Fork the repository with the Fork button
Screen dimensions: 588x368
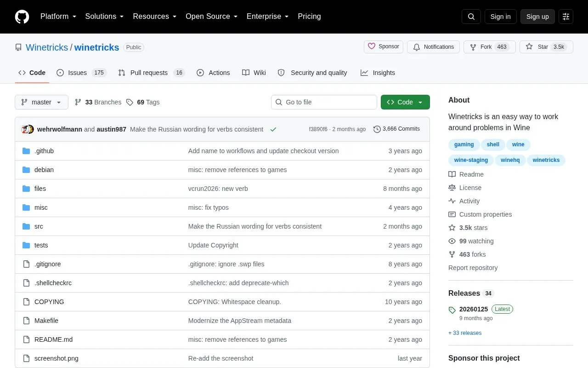pyautogui.click(x=489, y=47)
